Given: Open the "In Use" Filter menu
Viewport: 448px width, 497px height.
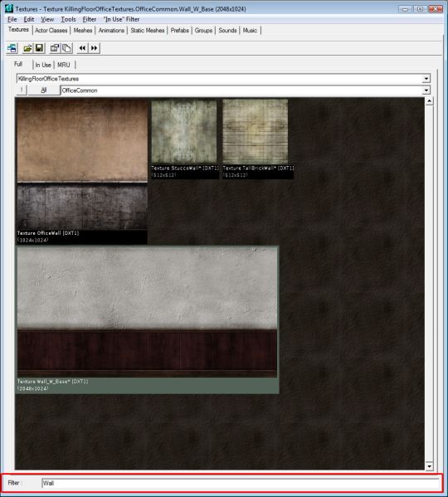Looking at the screenshot, I should (x=121, y=19).
